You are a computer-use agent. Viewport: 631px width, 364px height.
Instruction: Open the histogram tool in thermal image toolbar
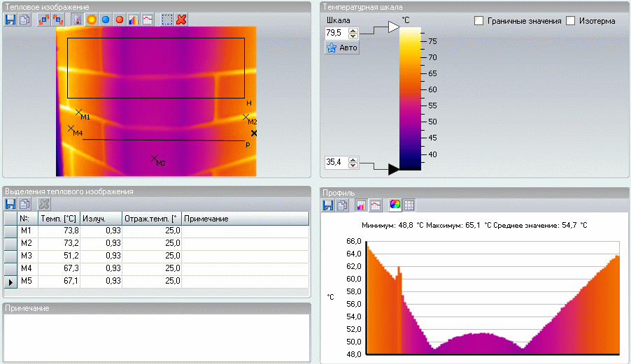point(133,20)
